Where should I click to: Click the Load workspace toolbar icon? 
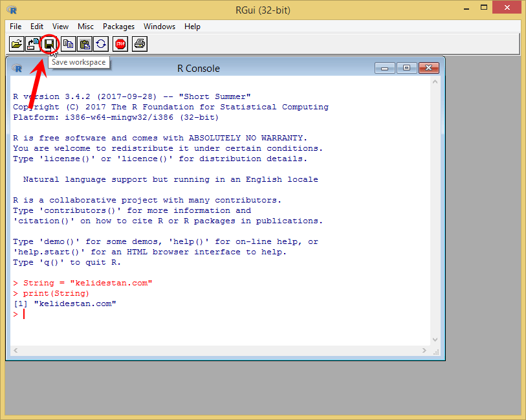[33, 44]
